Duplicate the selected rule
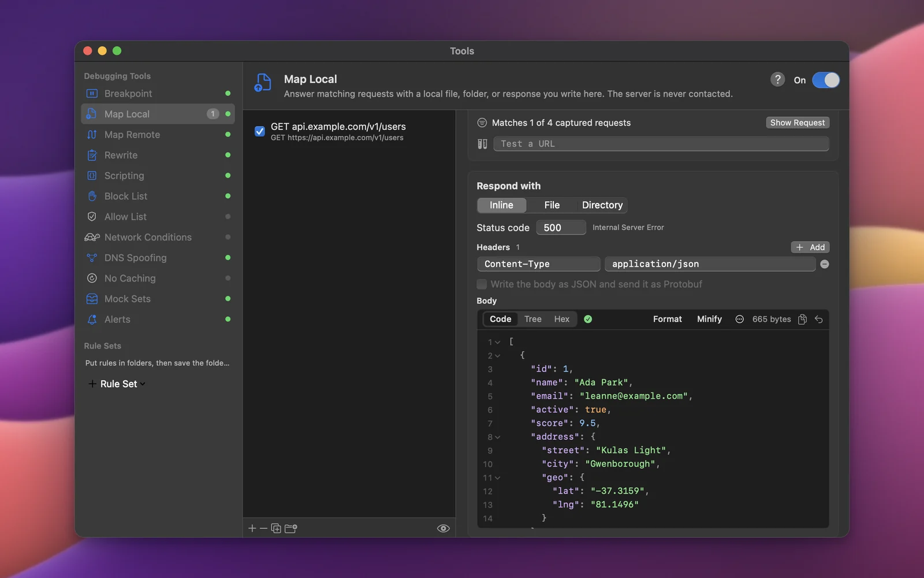 click(x=276, y=528)
